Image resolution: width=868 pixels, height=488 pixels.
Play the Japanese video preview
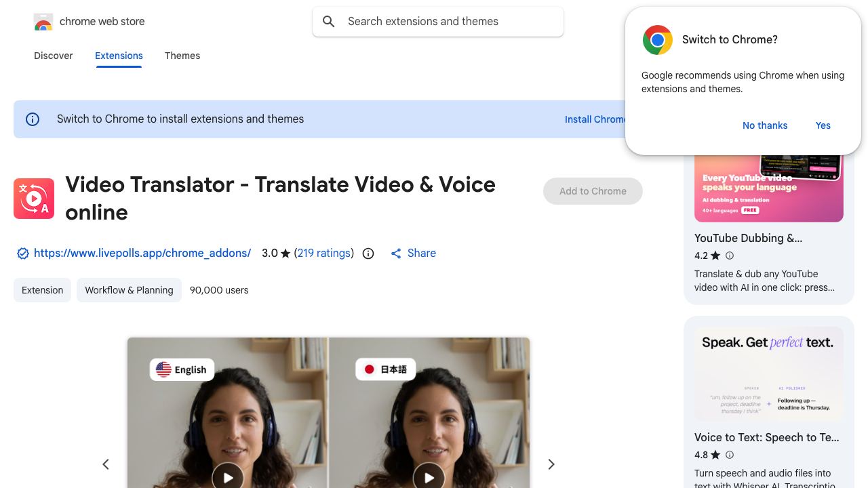pyautogui.click(x=429, y=477)
